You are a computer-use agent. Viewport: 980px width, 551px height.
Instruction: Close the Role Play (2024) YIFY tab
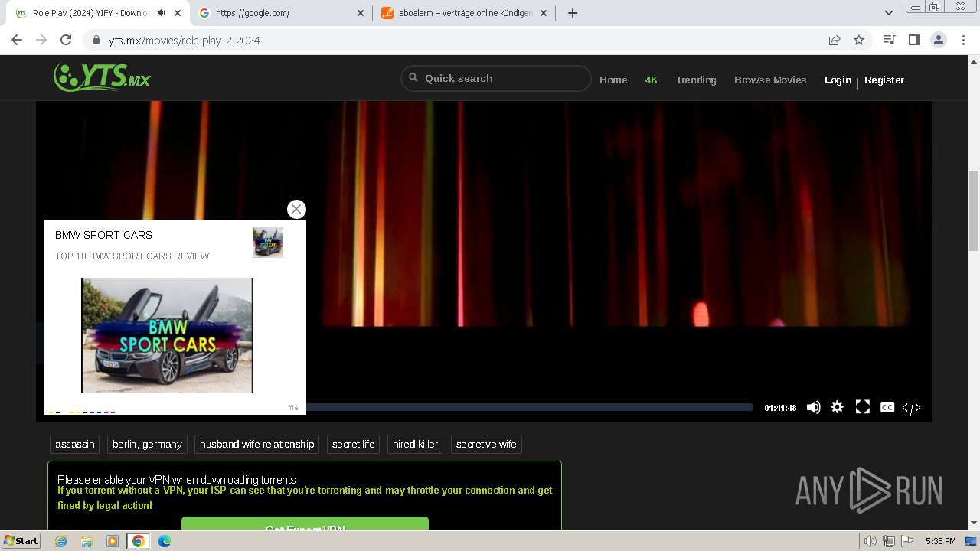[x=178, y=13]
